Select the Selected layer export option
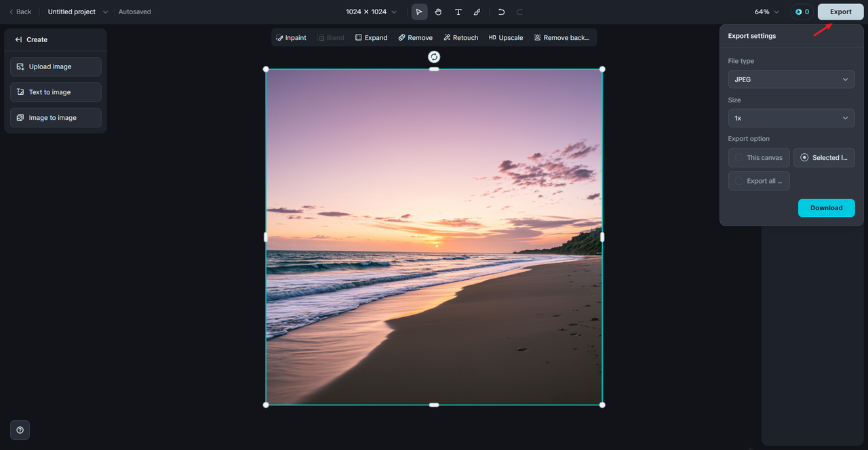This screenshot has height=450, width=868. pyautogui.click(x=824, y=157)
